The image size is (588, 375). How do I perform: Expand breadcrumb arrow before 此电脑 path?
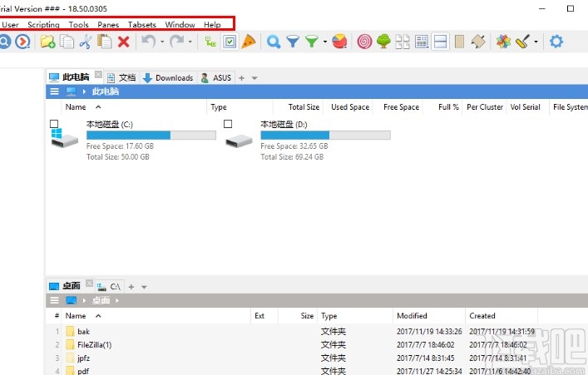click(x=84, y=91)
